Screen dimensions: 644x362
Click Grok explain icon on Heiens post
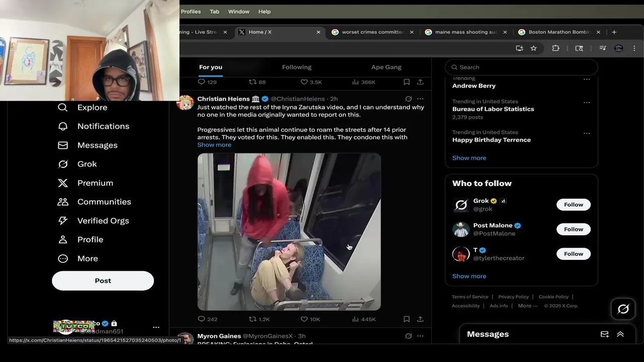pos(409,99)
